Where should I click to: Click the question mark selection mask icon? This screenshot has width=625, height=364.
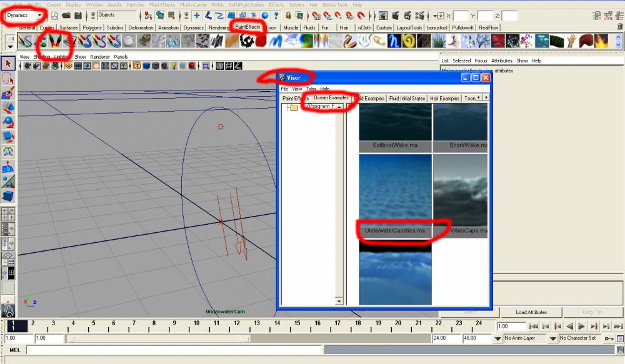tap(276, 16)
